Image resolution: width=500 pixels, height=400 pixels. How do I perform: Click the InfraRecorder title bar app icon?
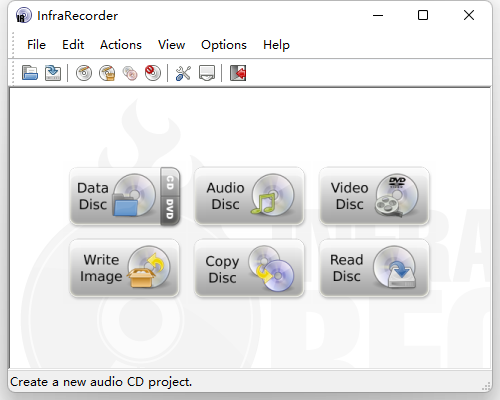(x=23, y=16)
